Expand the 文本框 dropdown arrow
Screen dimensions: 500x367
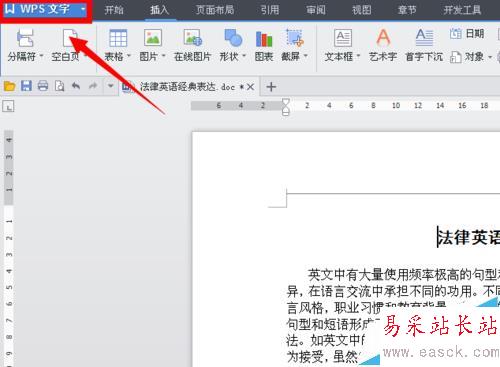[x=358, y=56]
